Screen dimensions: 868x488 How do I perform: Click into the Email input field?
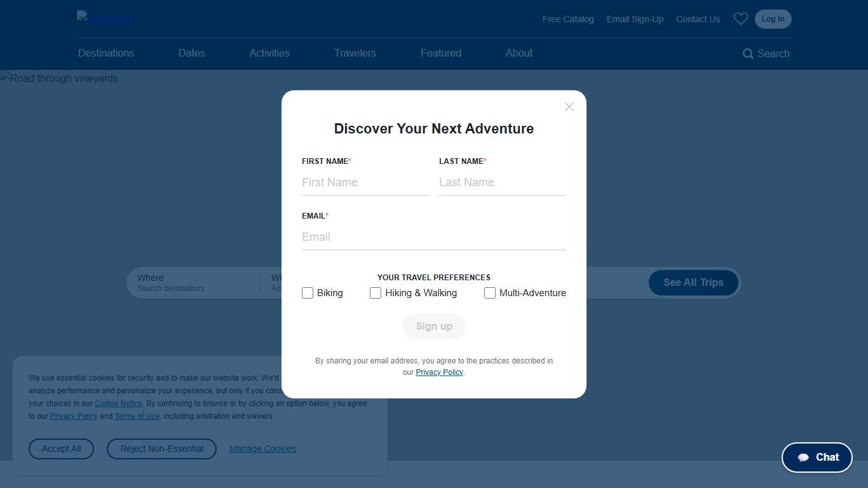pos(433,237)
